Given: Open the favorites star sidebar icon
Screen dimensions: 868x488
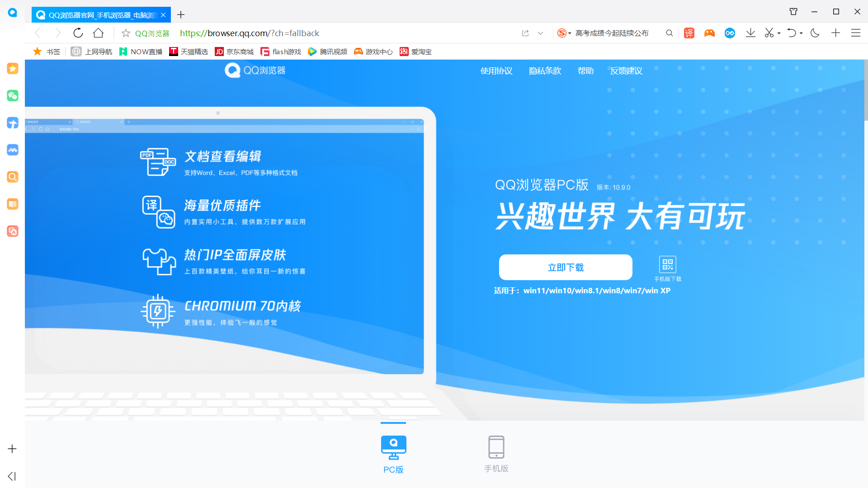Looking at the screenshot, I should [13, 69].
